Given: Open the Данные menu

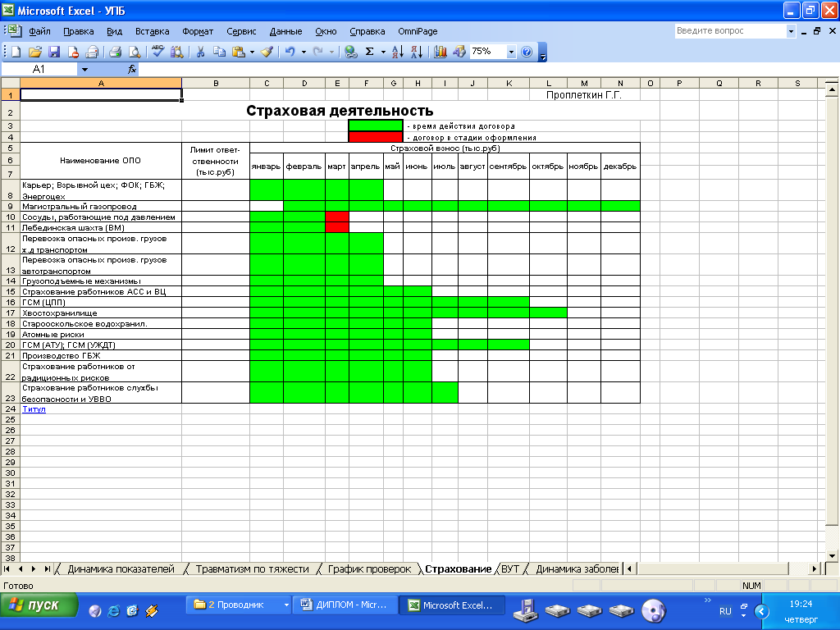Looking at the screenshot, I should [285, 31].
